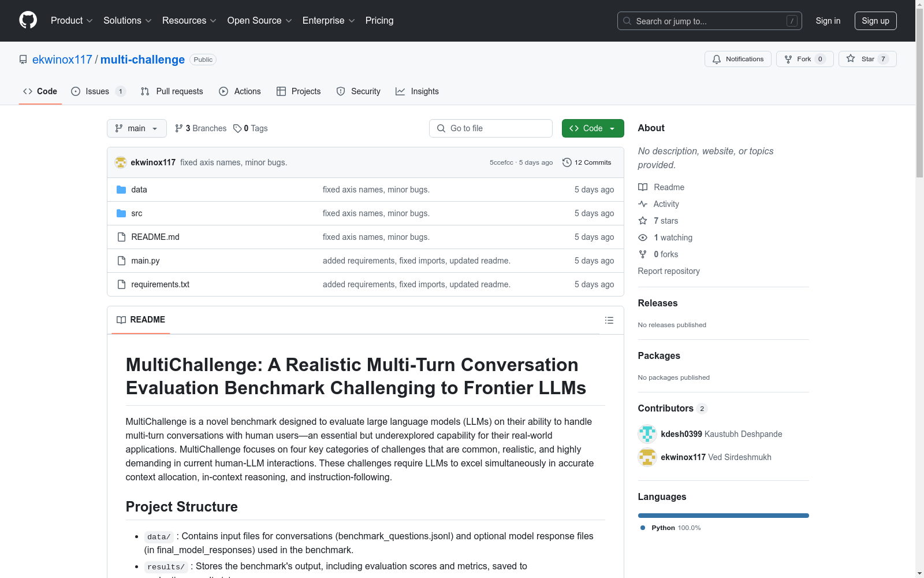Click the GitHub logo icon
Screen dimensions: 924x578
pos(28,20)
